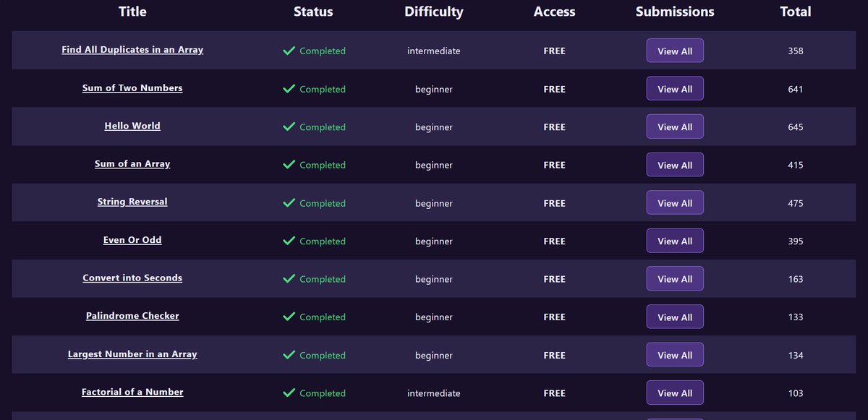Open the Convert into Seconds problem
868x420 pixels.
(132, 278)
